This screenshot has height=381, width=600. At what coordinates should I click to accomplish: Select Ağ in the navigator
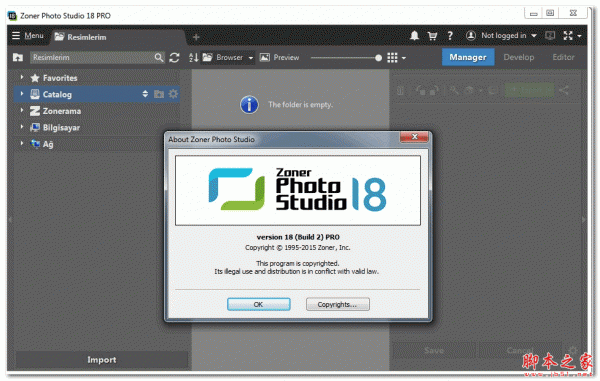tap(47, 144)
